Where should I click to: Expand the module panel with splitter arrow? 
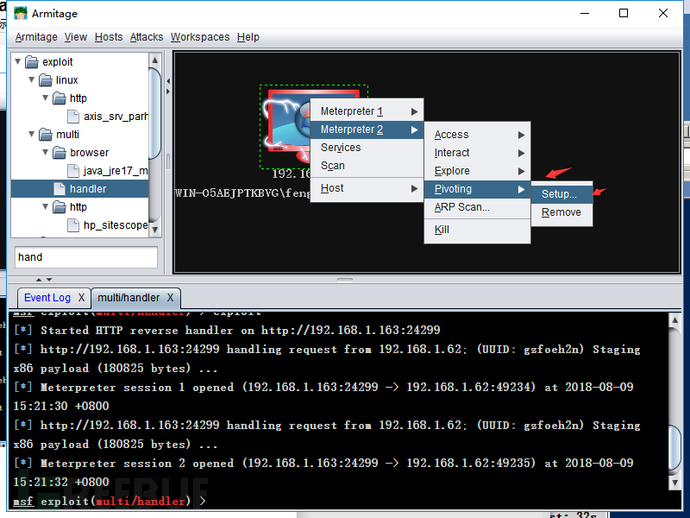pos(168,92)
